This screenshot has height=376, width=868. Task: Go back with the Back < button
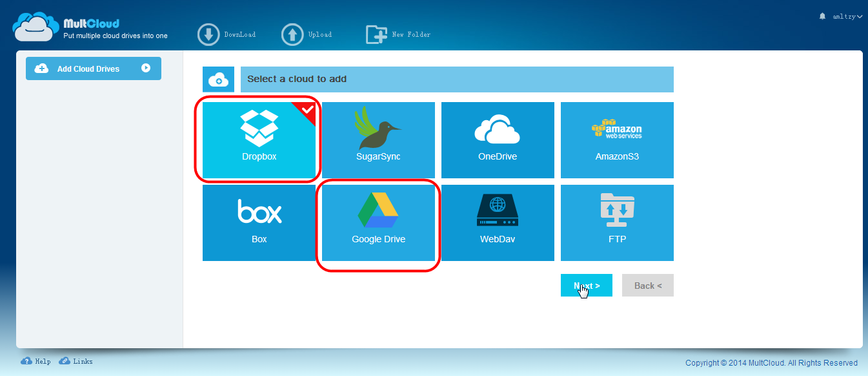pyautogui.click(x=648, y=286)
